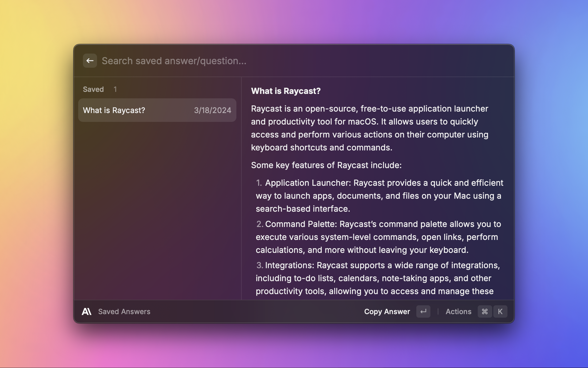588x368 pixels.
Task: Click the saved count number 1
Action: (x=115, y=89)
